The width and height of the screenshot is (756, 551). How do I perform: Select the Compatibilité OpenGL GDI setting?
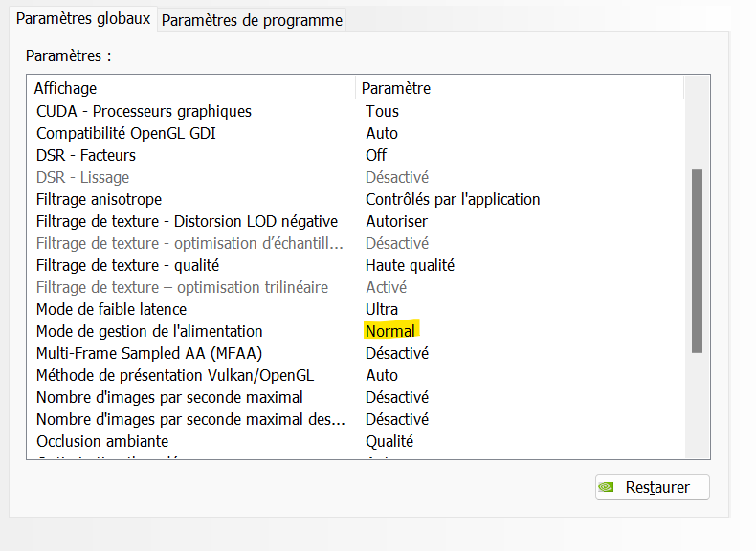click(x=126, y=133)
